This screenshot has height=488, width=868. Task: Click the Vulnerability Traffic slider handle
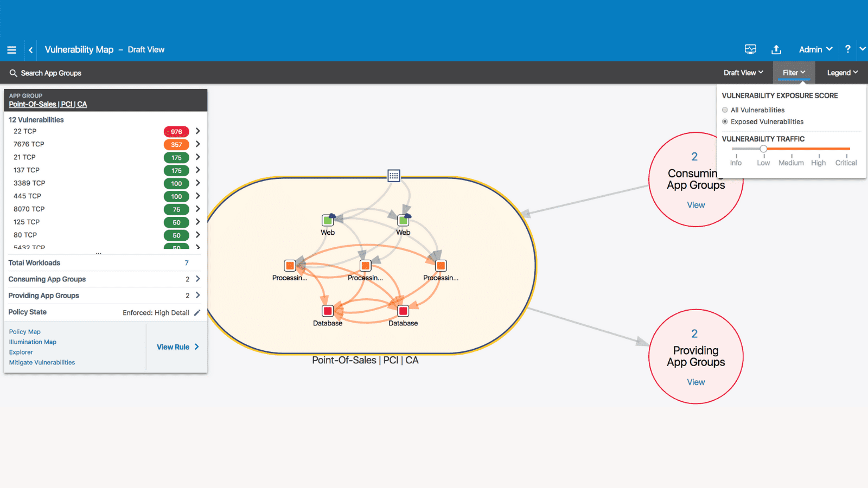pos(763,149)
